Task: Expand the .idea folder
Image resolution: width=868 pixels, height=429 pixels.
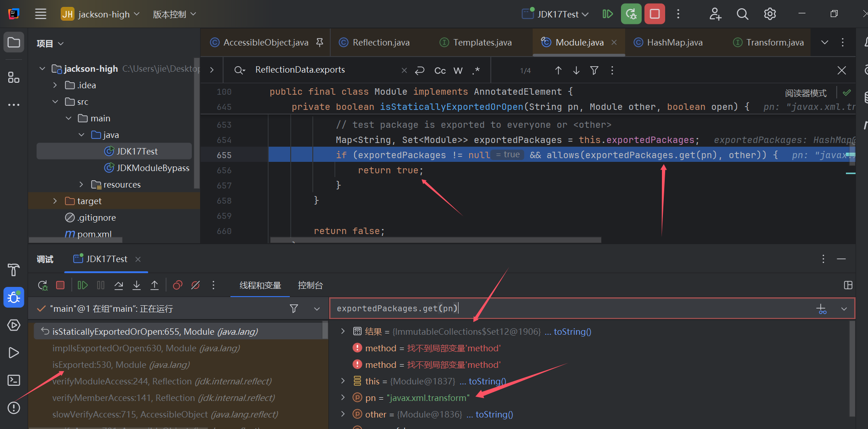Action: [x=55, y=85]
